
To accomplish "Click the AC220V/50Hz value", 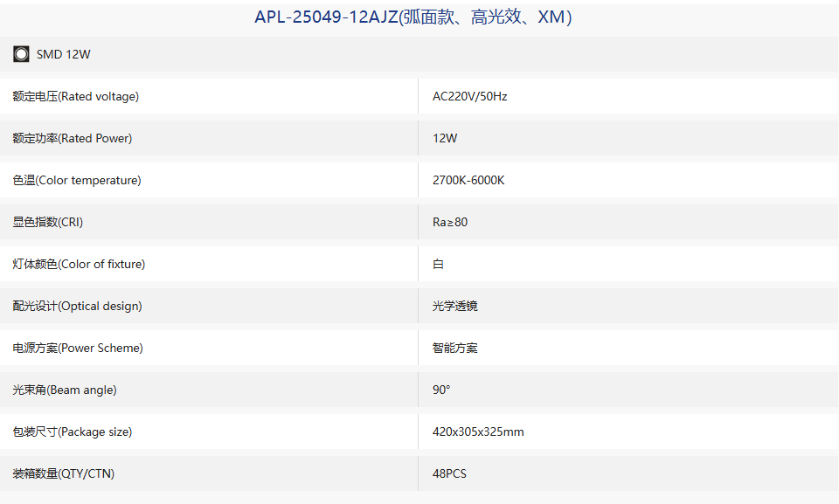I will pos(470,96).
